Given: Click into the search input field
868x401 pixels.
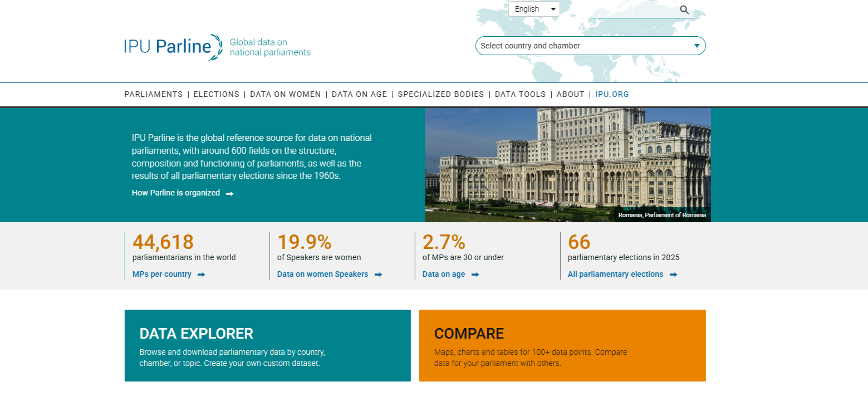Looking at the screenshot, I should [635, 9].
